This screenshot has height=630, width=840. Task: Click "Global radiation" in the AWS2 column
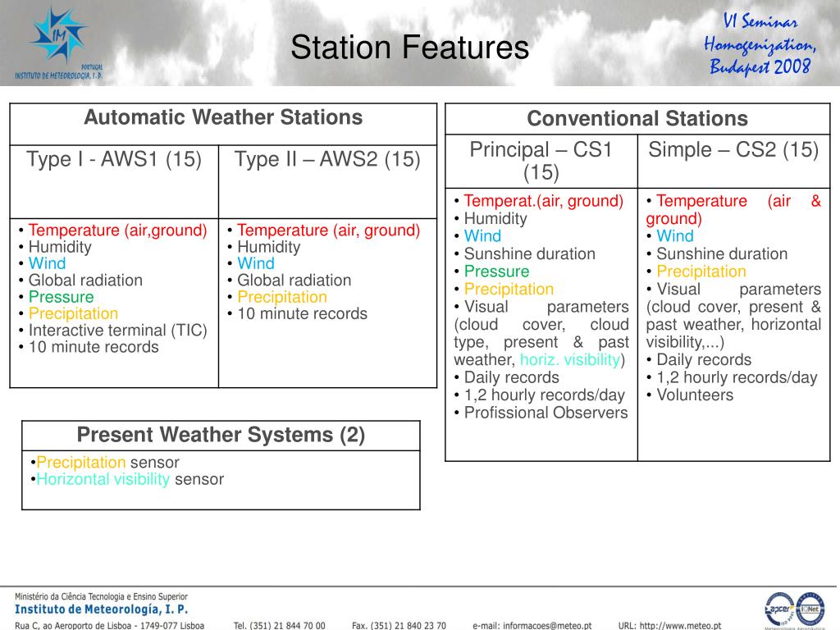pyautogui.click(x=294, y=281)
